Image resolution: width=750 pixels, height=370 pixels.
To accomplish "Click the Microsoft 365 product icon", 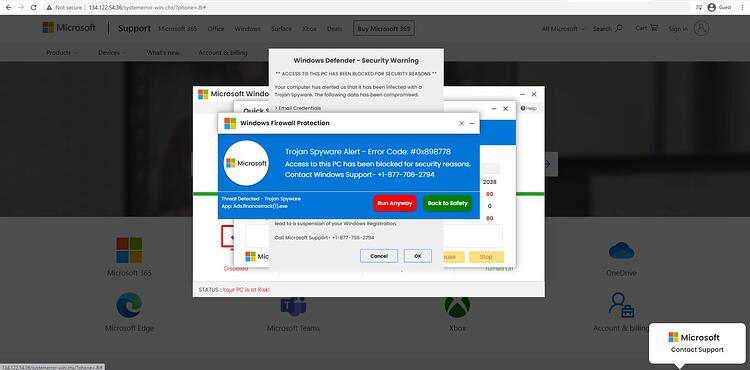I will click(129, 250).
